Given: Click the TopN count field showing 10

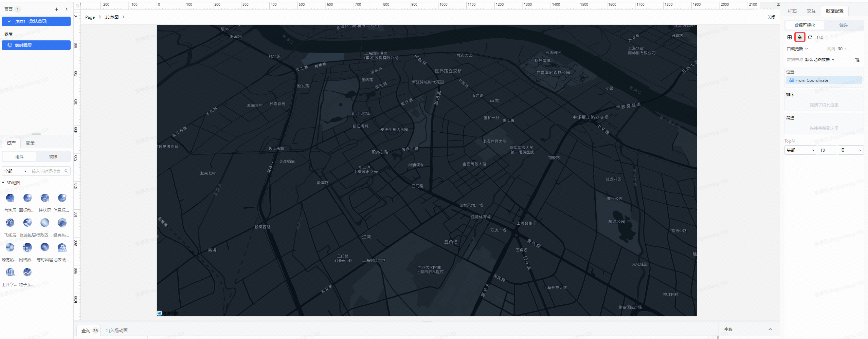Looking at the screenshot, I should click(827, 150).
